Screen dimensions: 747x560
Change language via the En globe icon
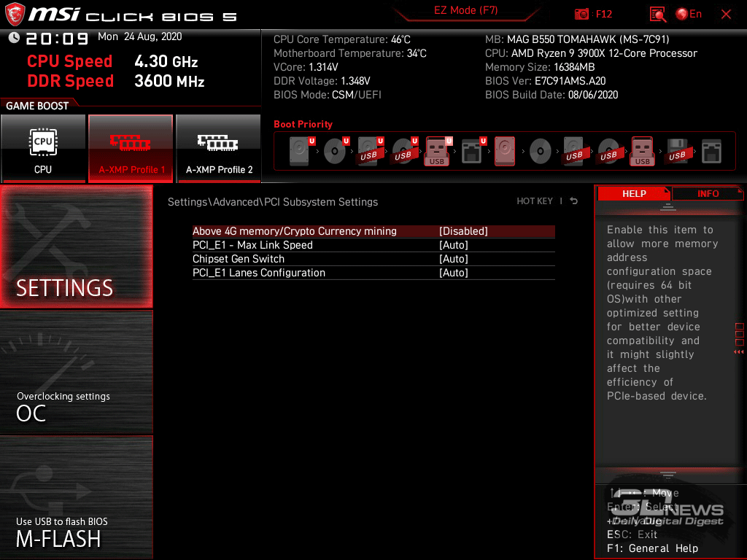(689, 14)
